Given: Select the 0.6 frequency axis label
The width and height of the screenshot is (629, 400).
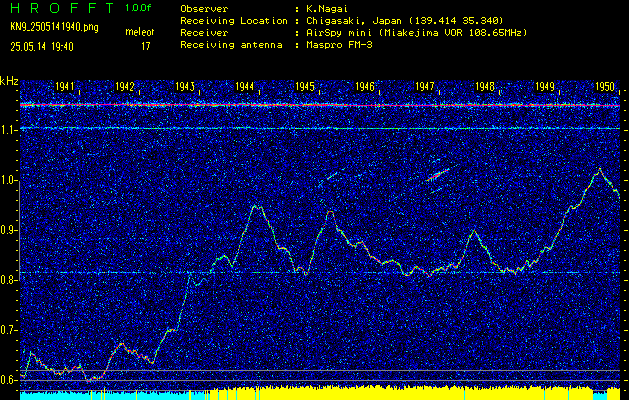Looking at the screenshot, I should (9, 380).
